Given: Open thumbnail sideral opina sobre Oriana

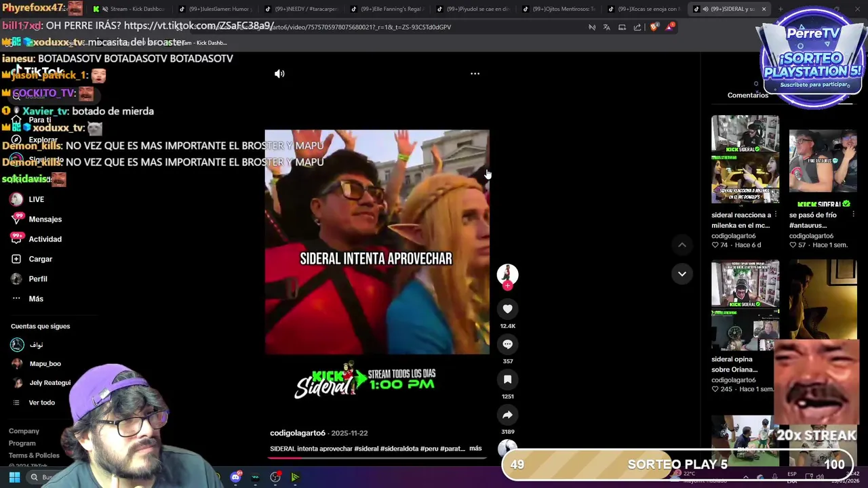Looking at the screenshot, I should [745, 305].
